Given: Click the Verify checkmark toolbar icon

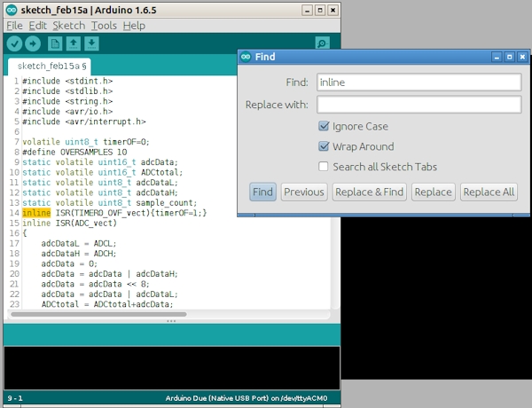Looking at the screenshot, I should [x=14, y=43].
